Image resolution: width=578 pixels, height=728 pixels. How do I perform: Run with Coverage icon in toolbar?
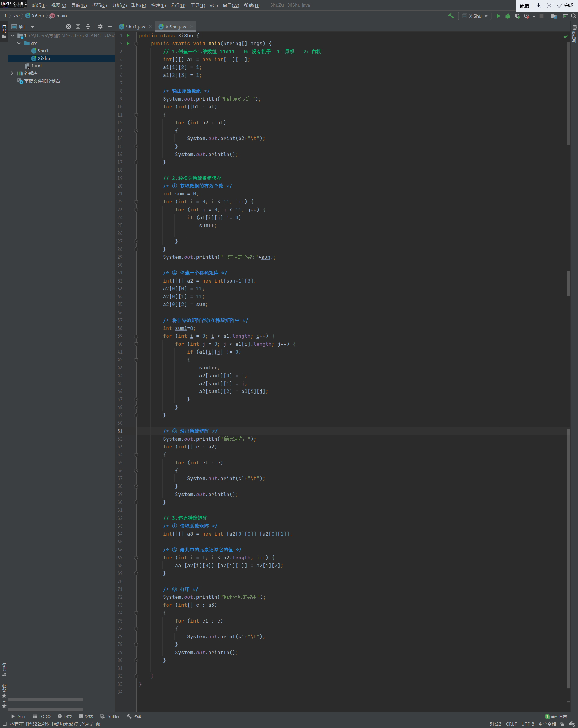coord(517,16)
